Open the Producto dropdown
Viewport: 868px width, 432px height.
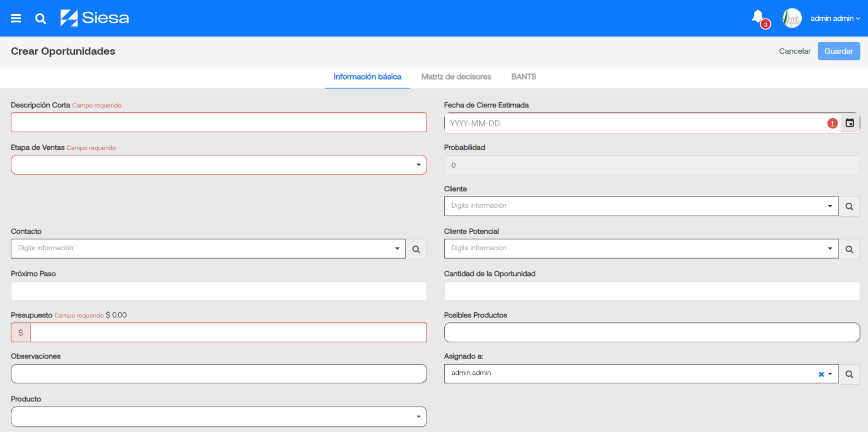click(x=219, y=417)
